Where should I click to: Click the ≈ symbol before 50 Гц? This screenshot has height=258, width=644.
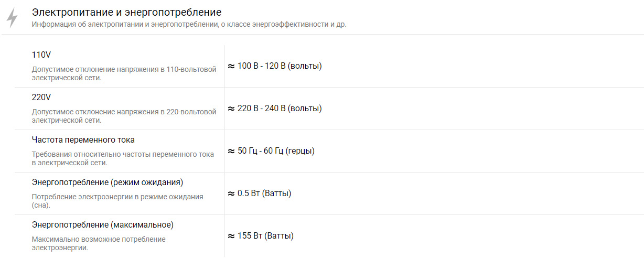(x=231, y=152)
